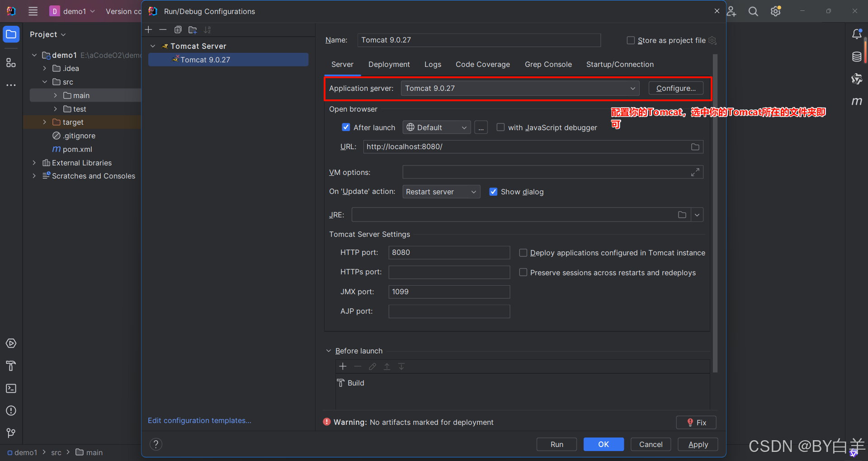Browse for URL with folder icon
This screenshot has height=461, width=868.
point(695,147)
